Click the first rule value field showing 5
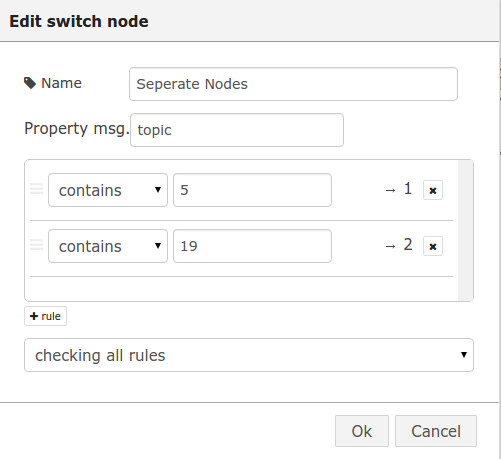This screenshot has height=459, width=501. point(252,190)
